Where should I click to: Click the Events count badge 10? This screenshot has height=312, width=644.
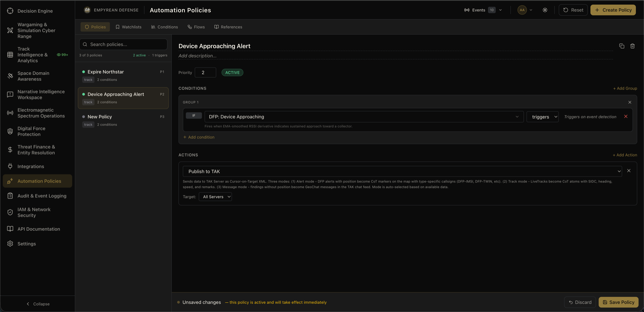pos(491,10)
